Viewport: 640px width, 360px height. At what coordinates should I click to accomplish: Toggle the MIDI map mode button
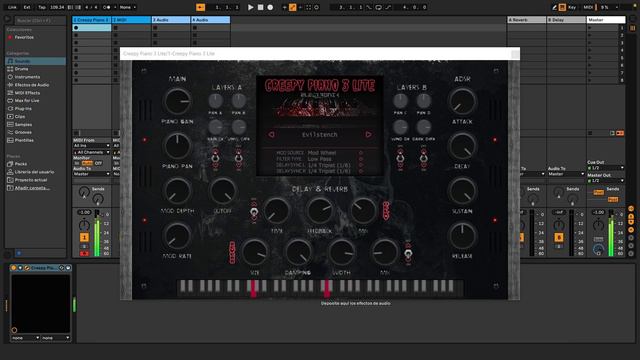(x=588, y=7)
